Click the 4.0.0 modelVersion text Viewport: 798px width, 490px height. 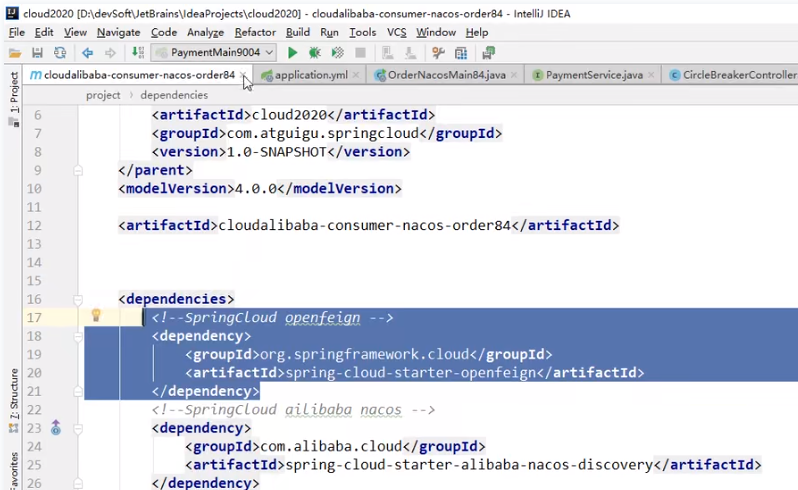[x=255, y=189]
